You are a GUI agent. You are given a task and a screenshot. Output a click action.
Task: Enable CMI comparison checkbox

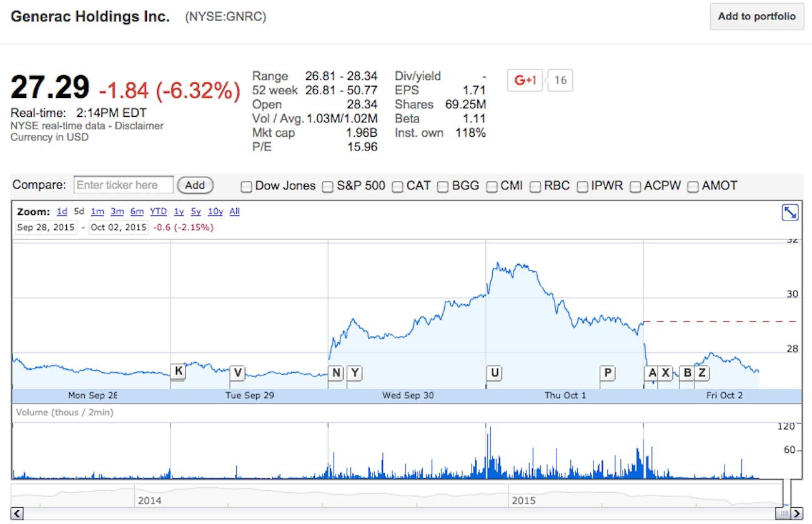[492, 186]
